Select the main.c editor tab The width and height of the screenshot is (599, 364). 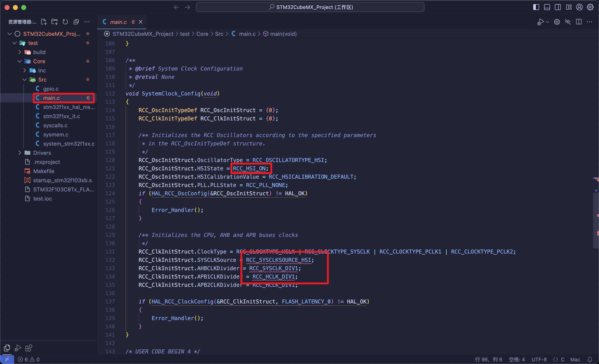118,22
